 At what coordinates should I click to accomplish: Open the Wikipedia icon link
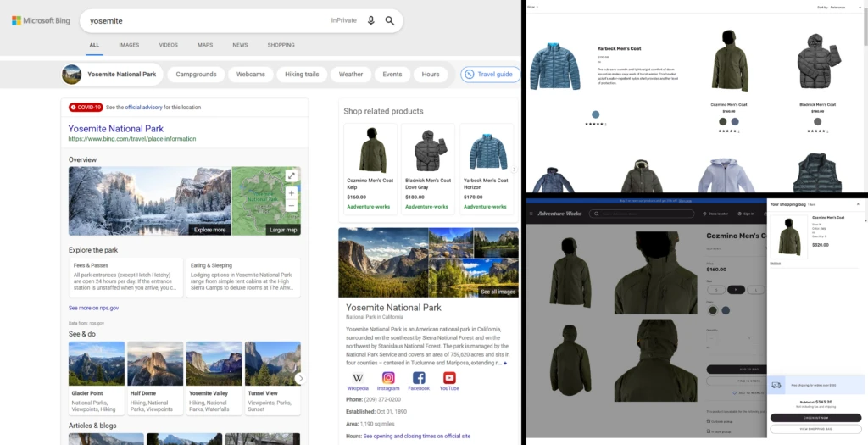[x=358, y=378]
